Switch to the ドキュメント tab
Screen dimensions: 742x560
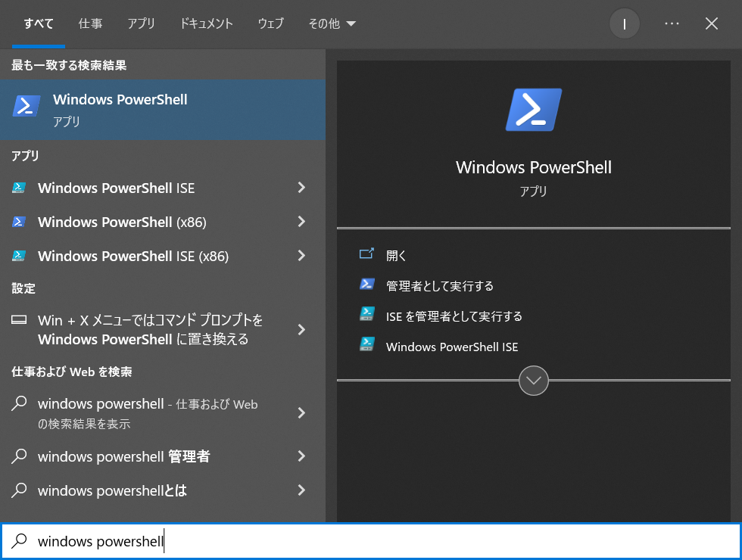(x=206, y=23)
